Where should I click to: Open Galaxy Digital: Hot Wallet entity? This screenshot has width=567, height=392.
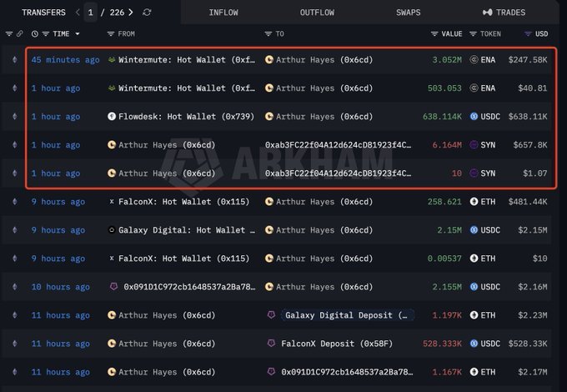[187, 230]
